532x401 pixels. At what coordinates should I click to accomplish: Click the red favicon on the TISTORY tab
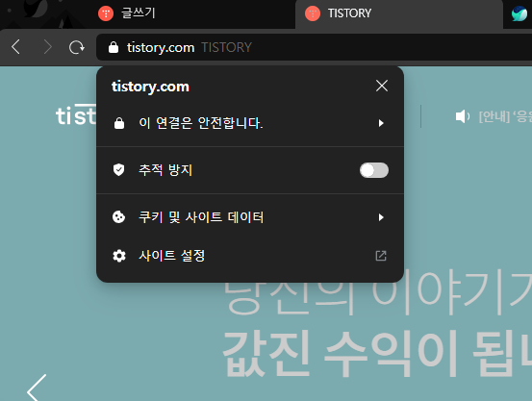(x=313, y=13)
